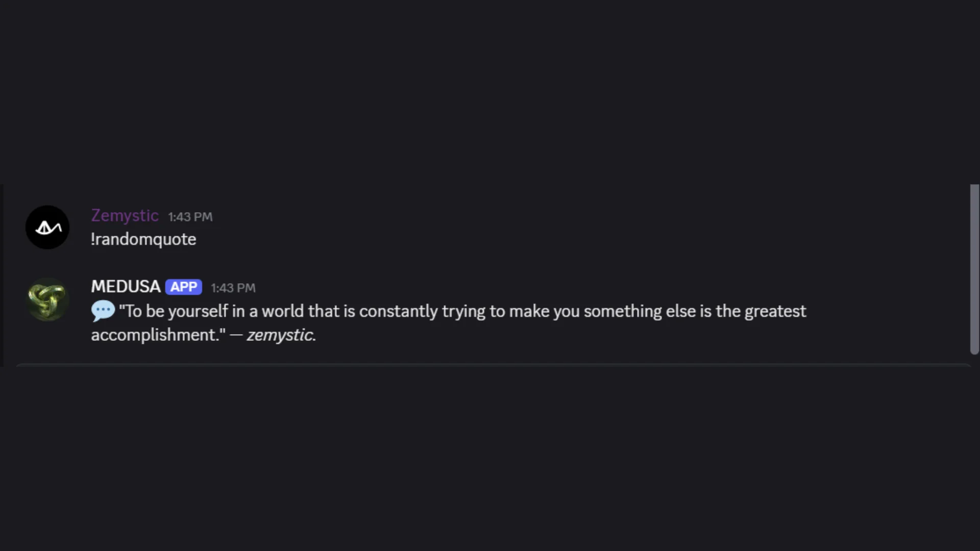Click the italic zemystic attribution
The image size is (980, 551).
pyautogui.click(x=281, y=335)
